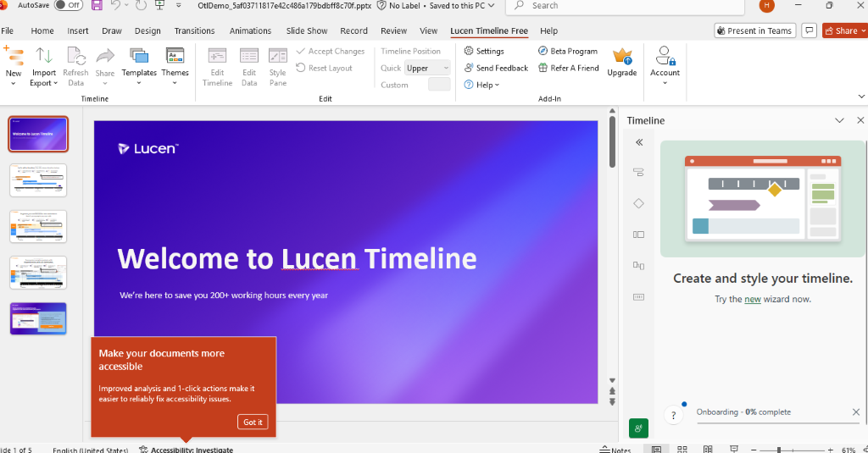This screenshot has height=453, width=868.
Task: Expand Customize Quick Access Toolbar arrow
Action: click(178, 6)
